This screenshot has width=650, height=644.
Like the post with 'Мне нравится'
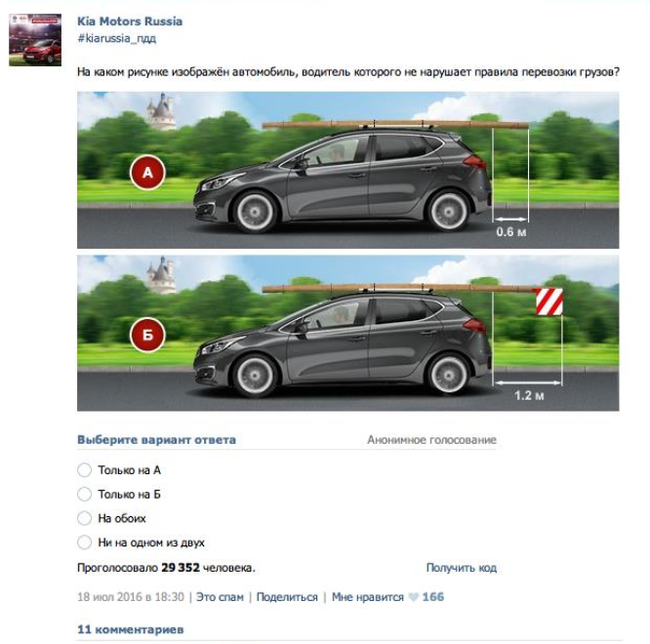368,597
